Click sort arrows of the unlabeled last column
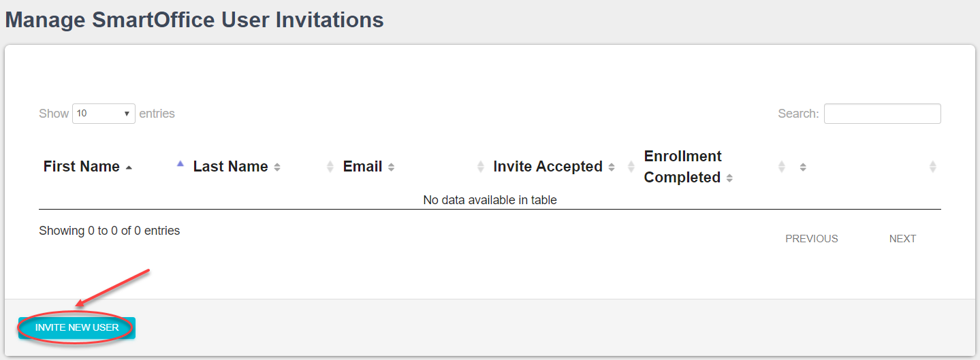The image size is (980, 360). (803, 167)
